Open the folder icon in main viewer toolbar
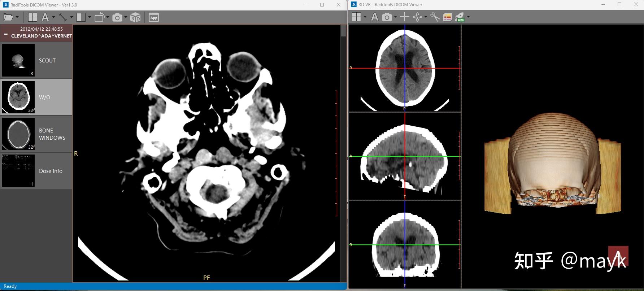The width and height of the screenshot is (644, 291). click(8, 17)
